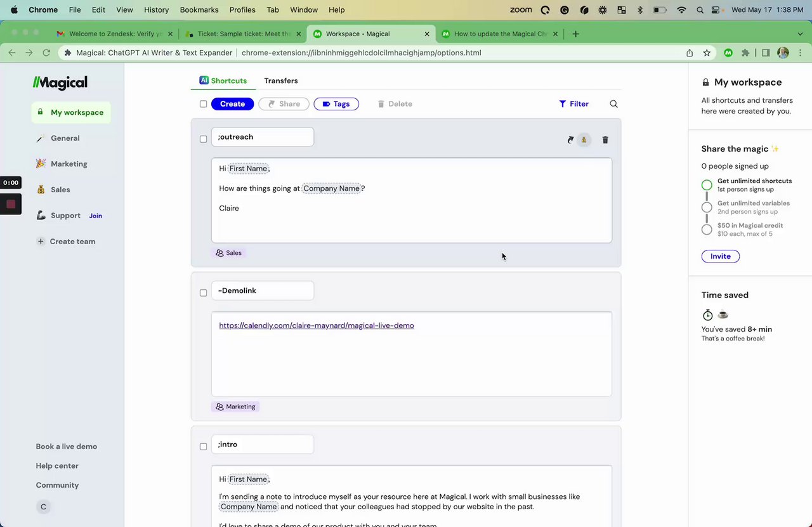This screenshot has width=812, height=527.
Task: Click the Wi-Fi status icon
Action: [x=681, y=10]
